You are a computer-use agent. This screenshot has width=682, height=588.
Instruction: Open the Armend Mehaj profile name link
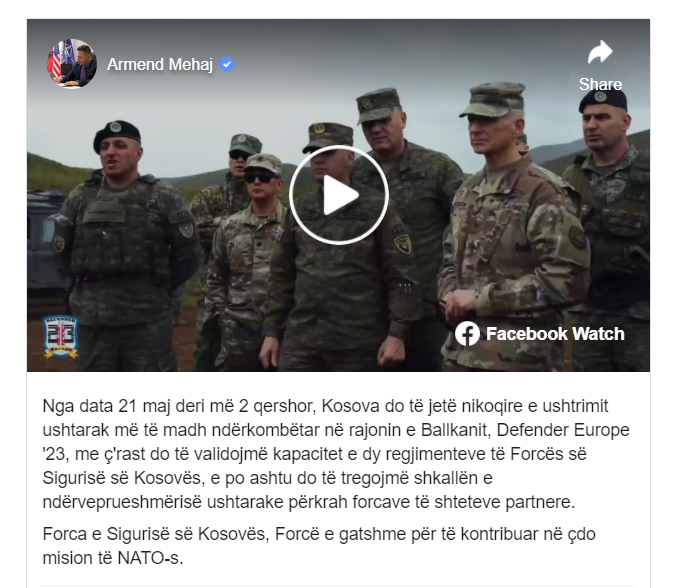160,64
